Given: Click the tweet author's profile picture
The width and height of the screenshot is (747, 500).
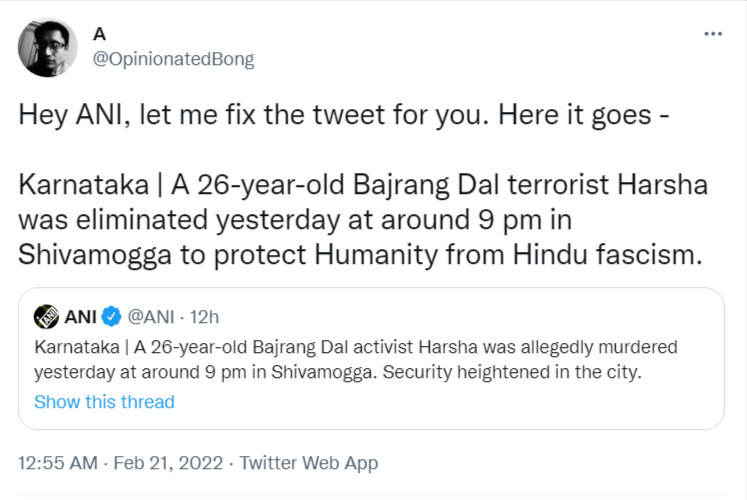Looking at the screenshot, I should [47, 47].
